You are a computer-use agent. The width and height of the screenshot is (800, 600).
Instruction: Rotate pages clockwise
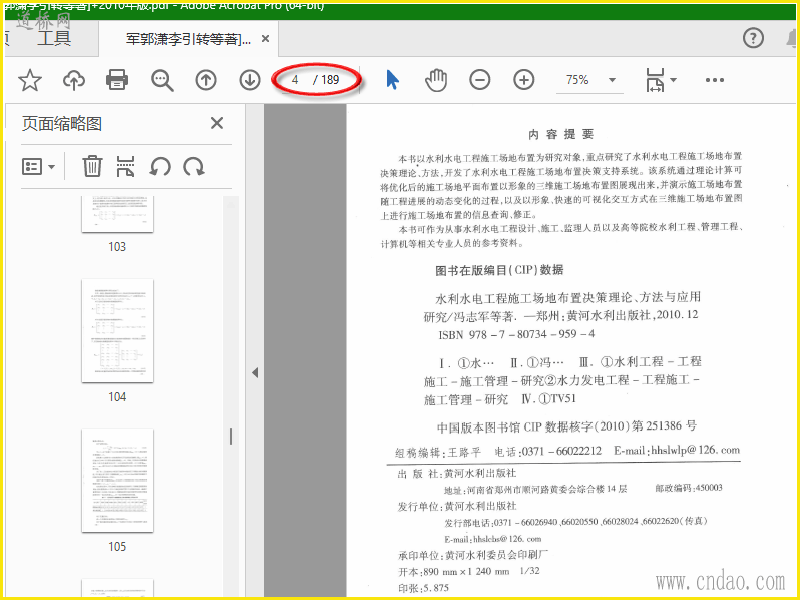pos(194,166)
